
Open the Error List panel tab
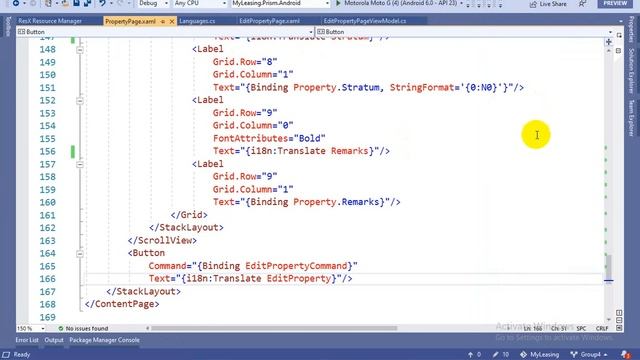(x=27, y=340)
